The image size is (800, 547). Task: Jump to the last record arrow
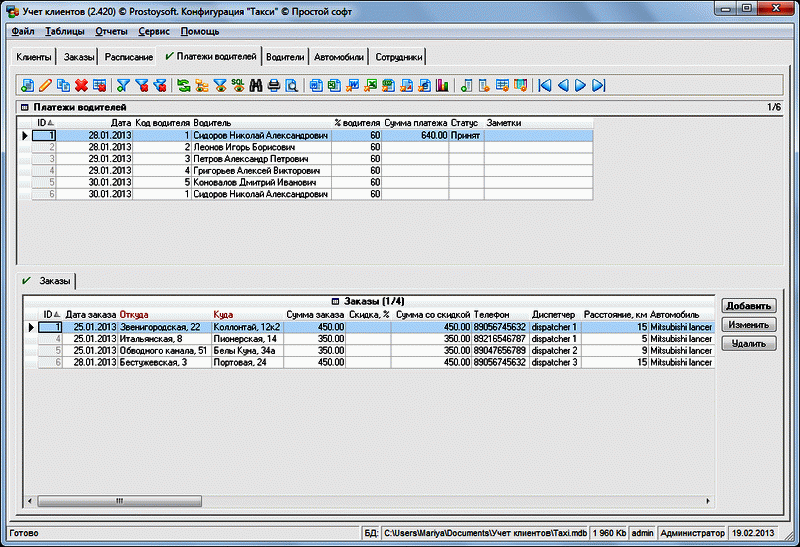click(x=599, y=85)
